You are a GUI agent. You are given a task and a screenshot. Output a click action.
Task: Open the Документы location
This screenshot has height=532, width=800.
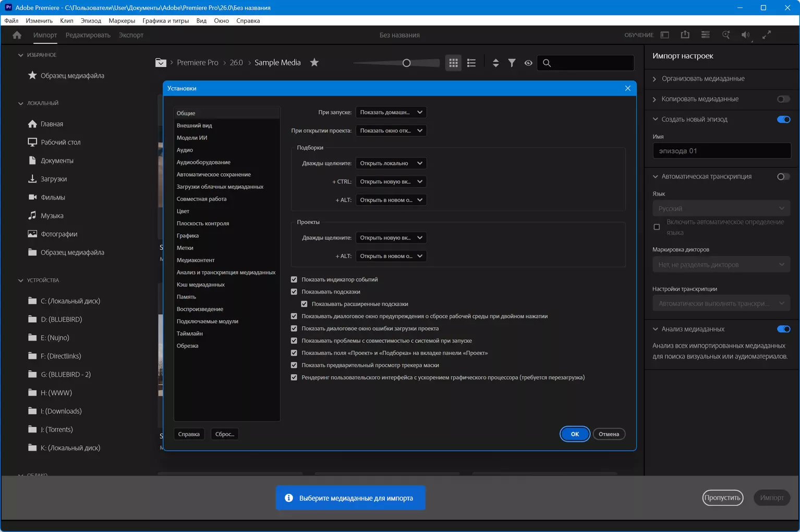point(57,161)
